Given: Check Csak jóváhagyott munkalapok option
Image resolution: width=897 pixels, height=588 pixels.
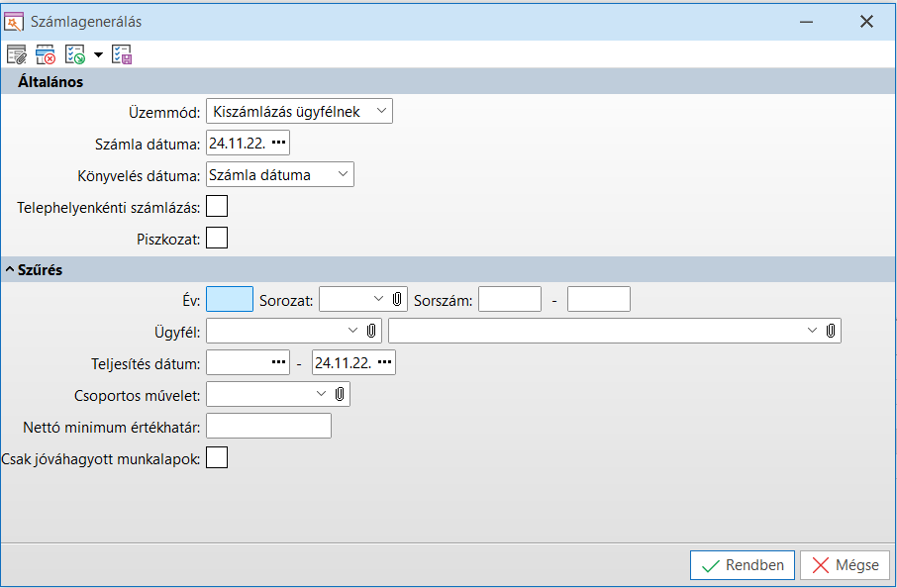Looking at the screenshot, I should pyautogui.click(x=216, y=457).
